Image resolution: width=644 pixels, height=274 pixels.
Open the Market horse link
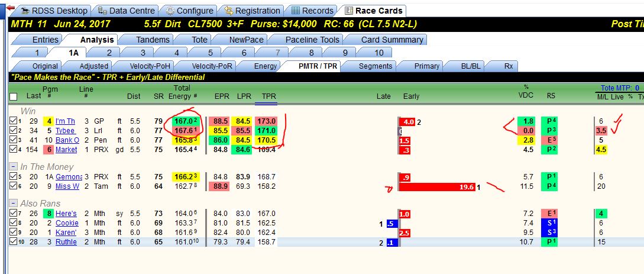66,150
